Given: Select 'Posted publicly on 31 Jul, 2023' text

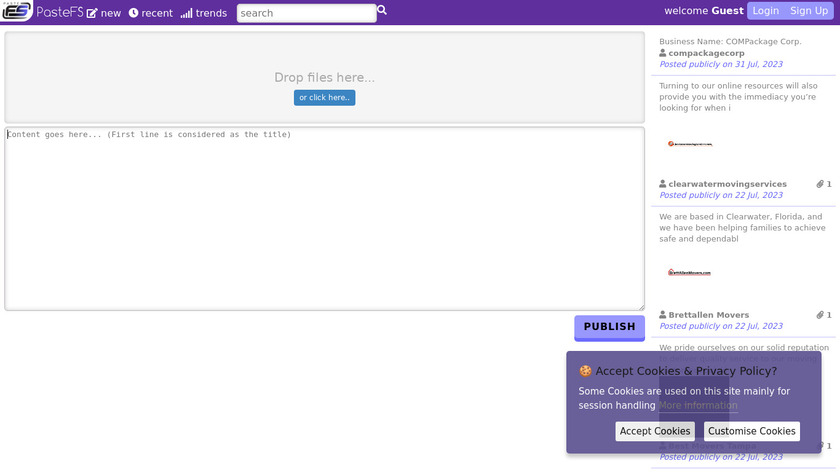Looking at the screenshot, I should [x=721, y=64].
